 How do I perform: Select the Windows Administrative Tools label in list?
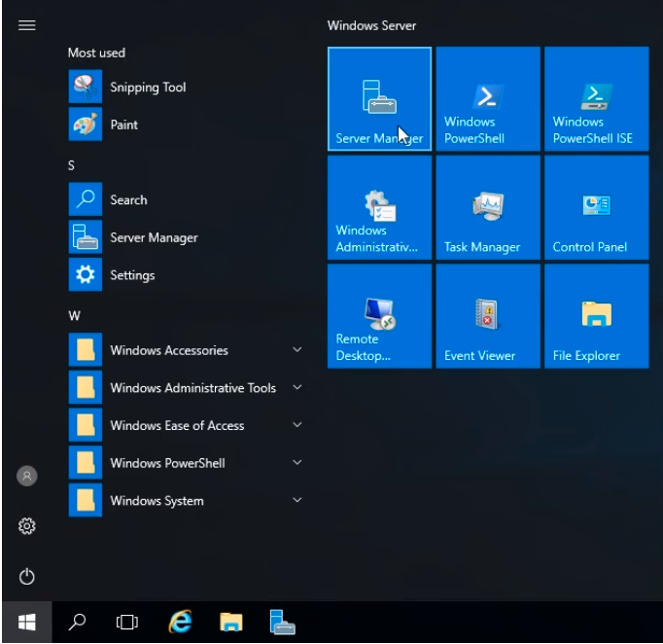click(x=193, y=388)
